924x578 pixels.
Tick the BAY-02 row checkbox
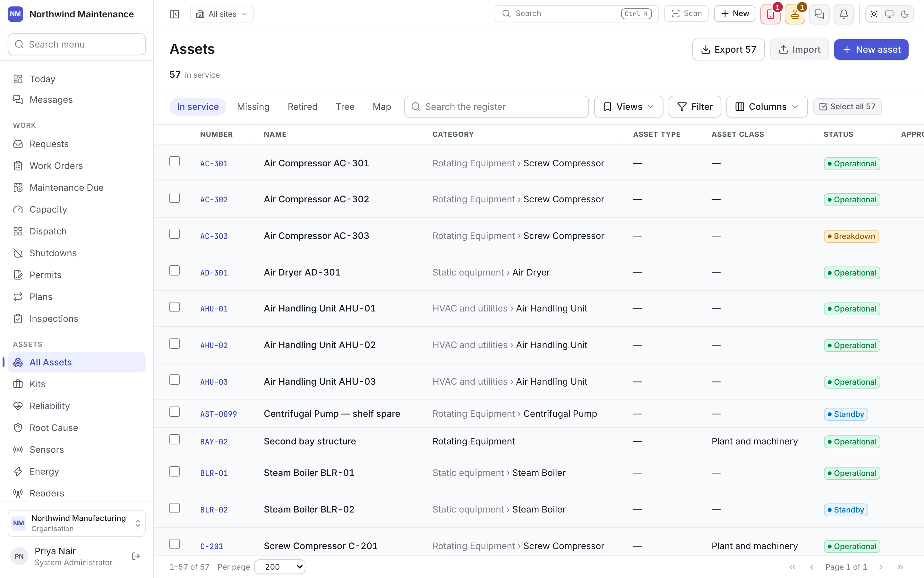(x=175, y=440)
